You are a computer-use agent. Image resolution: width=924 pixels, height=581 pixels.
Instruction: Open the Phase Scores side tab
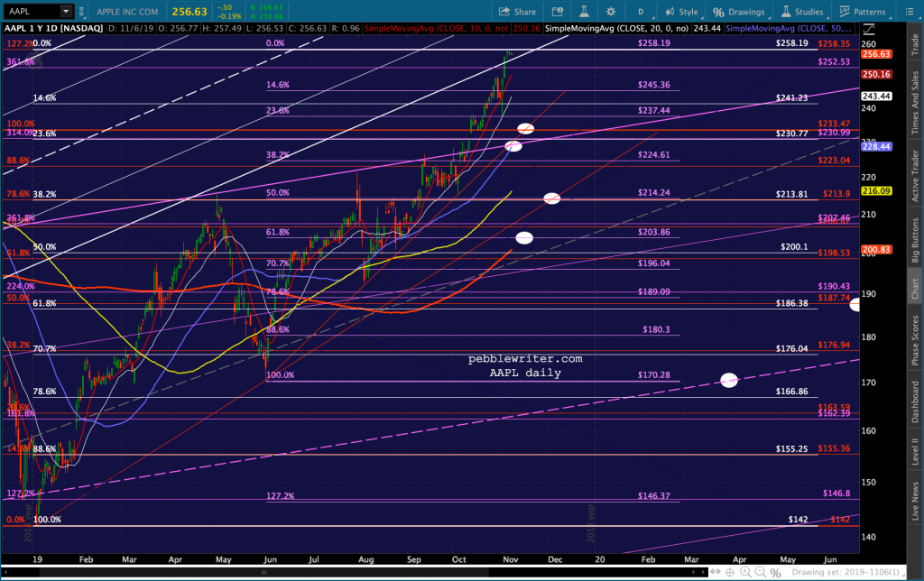tap(915, 340)
